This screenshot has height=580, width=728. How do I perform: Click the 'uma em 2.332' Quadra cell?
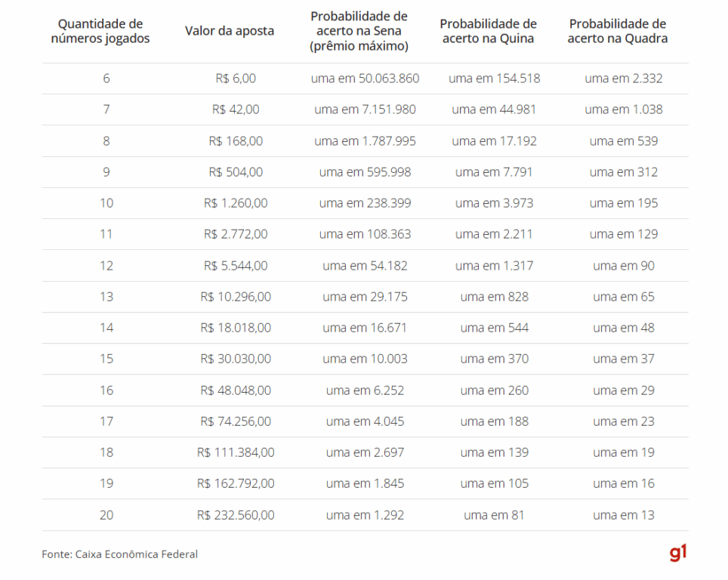tap(624, 79)
